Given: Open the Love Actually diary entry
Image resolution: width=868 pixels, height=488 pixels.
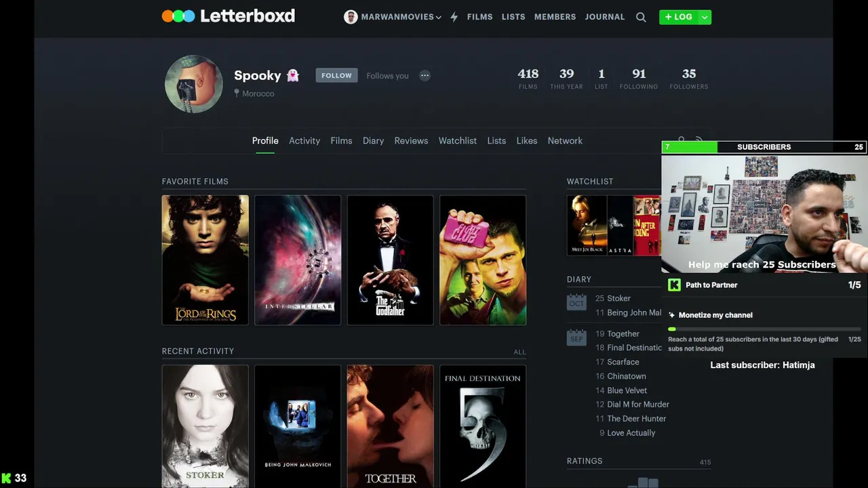Looking at the screenshot, I should (x=631, y=433).
